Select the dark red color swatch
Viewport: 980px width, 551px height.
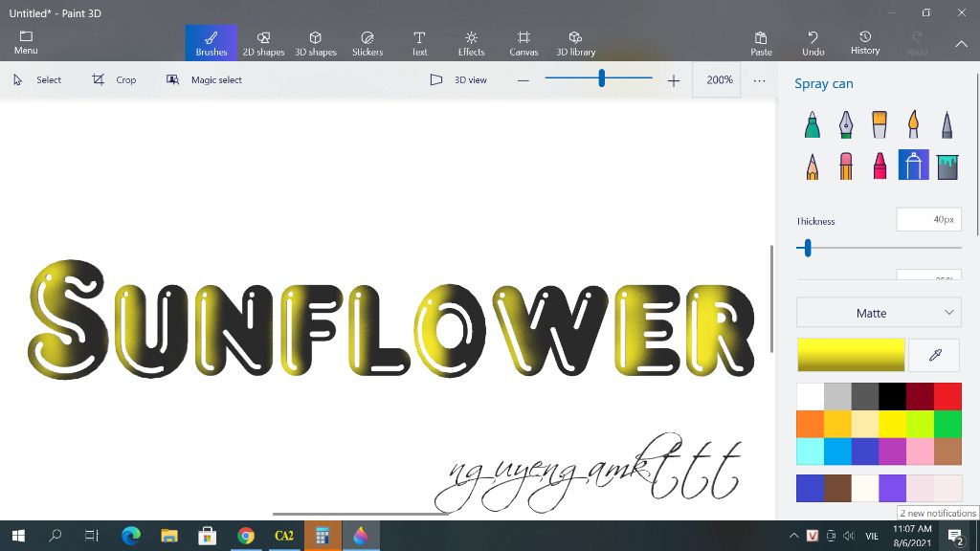pyautogui.click(x=920, y=397)
